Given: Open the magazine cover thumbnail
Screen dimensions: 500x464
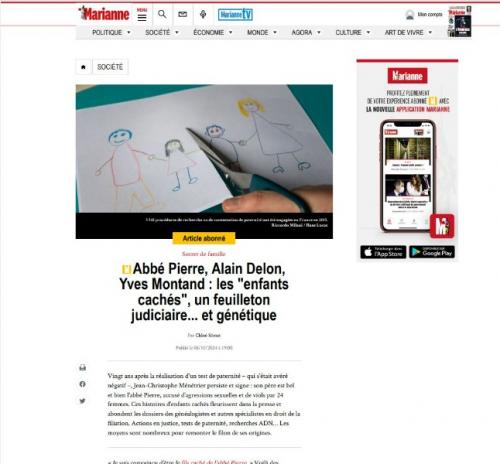Looking at the screenshot, I should tap(459, 21).
